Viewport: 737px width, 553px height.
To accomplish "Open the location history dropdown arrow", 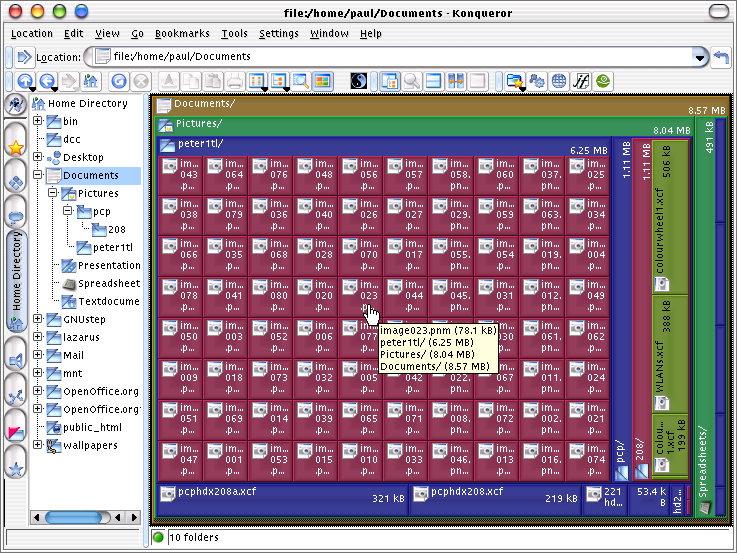I will [x=700, y=57].
